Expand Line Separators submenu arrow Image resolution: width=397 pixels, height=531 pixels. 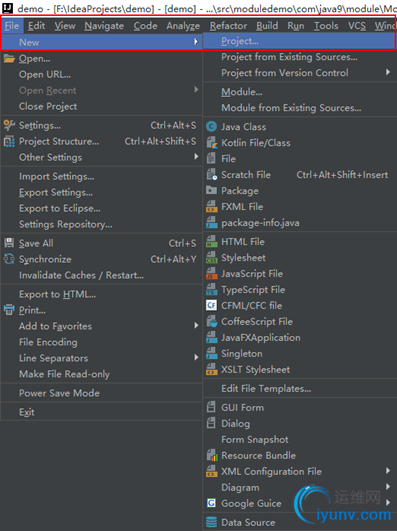pos(196,357)
